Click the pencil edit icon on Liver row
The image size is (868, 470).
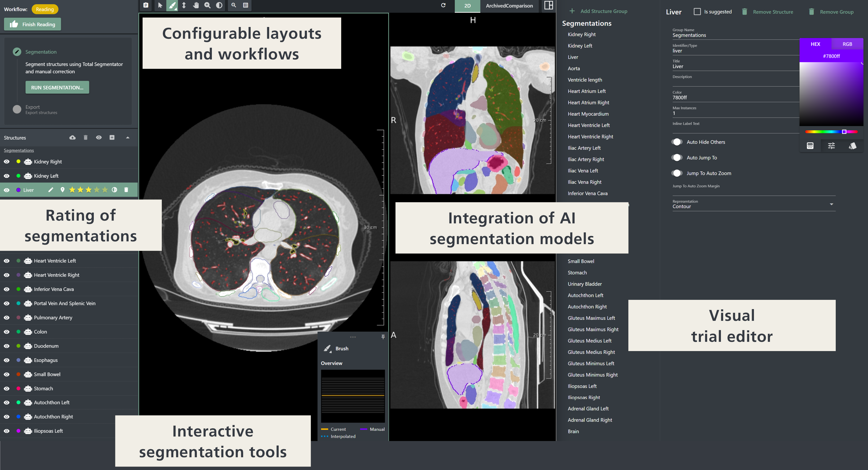[x=51, y=190]
